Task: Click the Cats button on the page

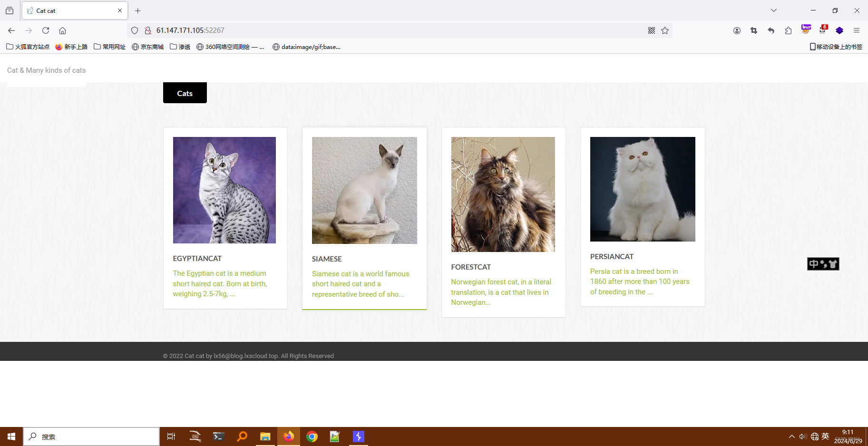Action: click(185, 93)
